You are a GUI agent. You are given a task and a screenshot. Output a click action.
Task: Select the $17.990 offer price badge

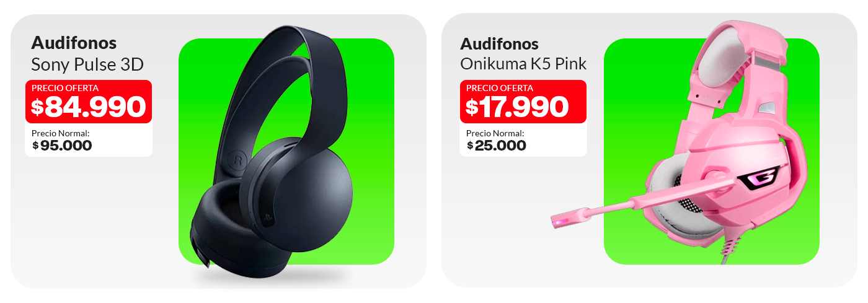(523, 102)
